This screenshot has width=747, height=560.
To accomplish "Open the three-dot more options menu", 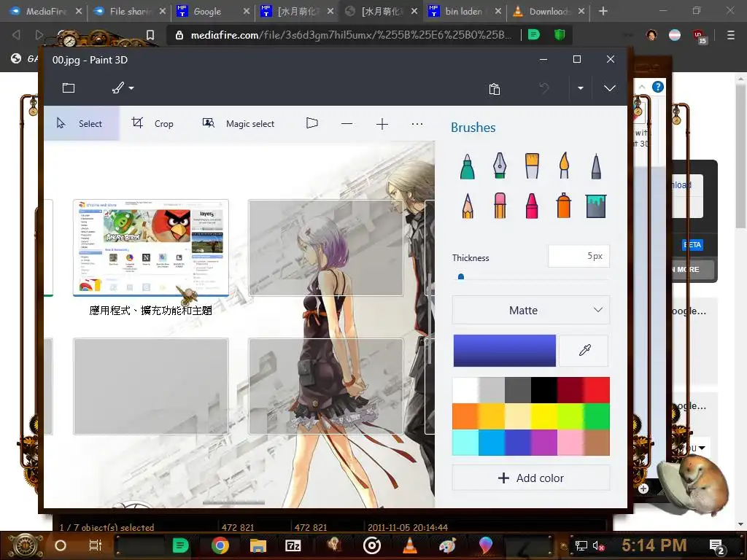I will click(417, 124).
